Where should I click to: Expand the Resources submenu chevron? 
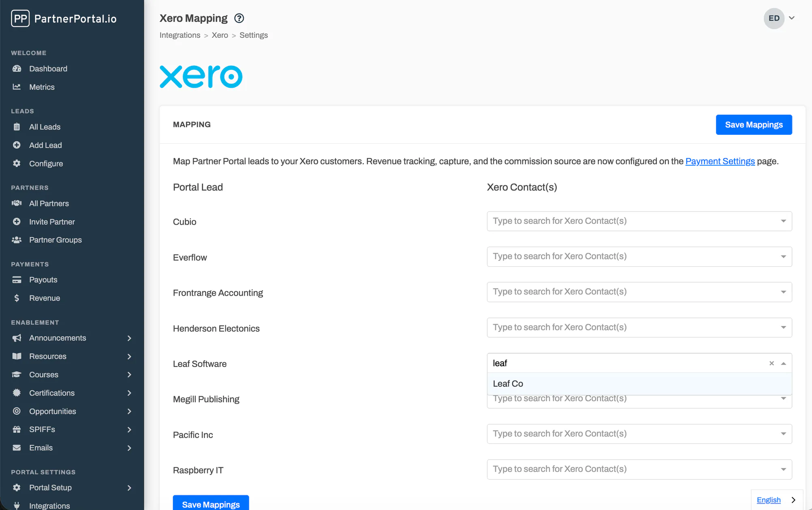(129, 356)
